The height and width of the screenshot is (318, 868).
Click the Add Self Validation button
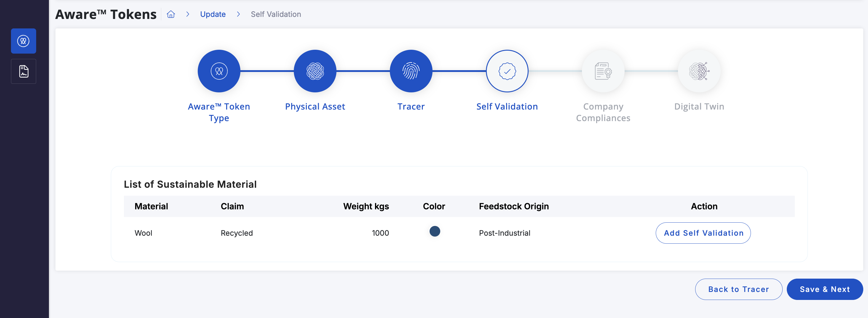point(703,233)
